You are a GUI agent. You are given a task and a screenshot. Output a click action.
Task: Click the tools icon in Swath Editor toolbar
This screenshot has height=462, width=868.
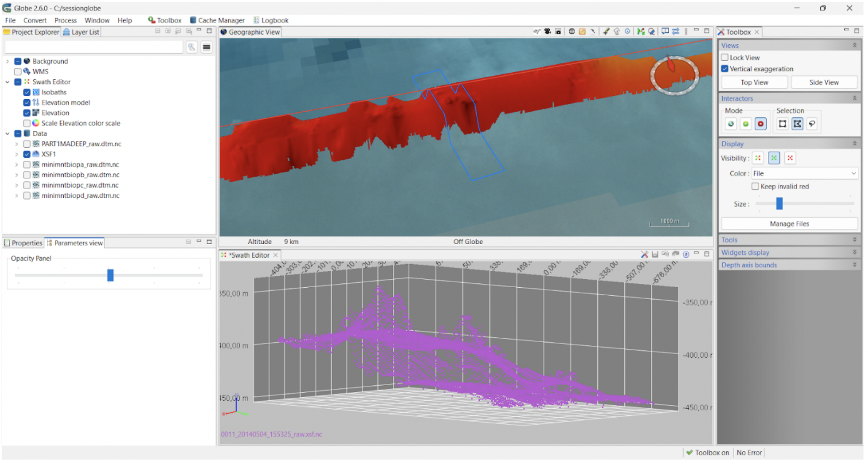[x=645, y=255]
